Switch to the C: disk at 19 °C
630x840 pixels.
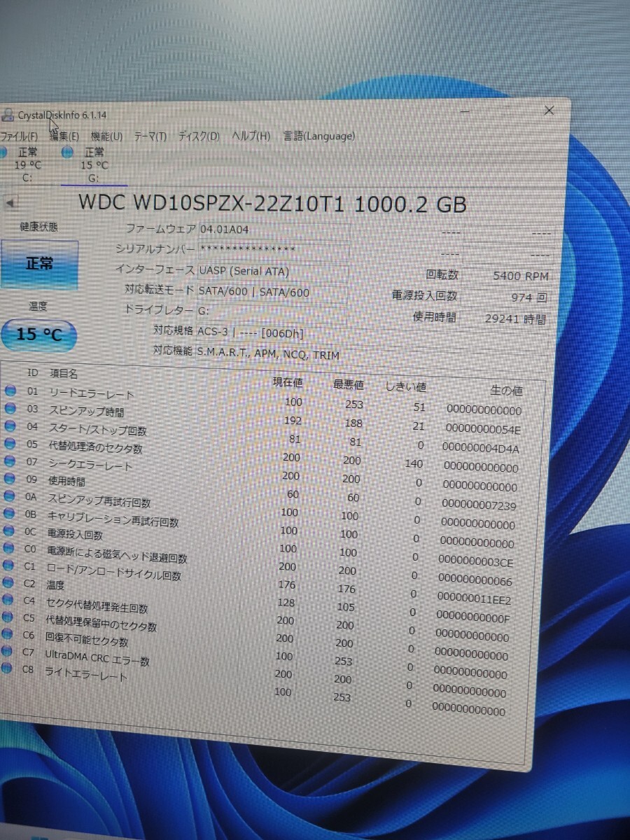pos(27,165)
